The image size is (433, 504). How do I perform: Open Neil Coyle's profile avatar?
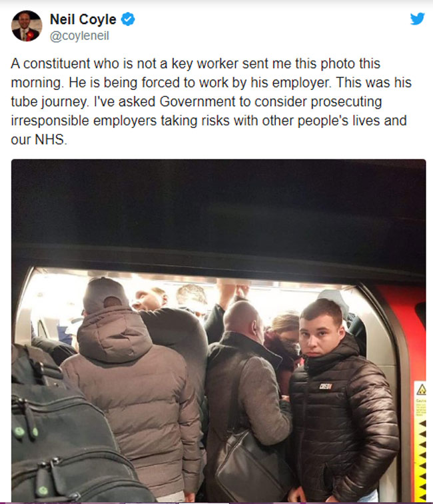point(27,26)
